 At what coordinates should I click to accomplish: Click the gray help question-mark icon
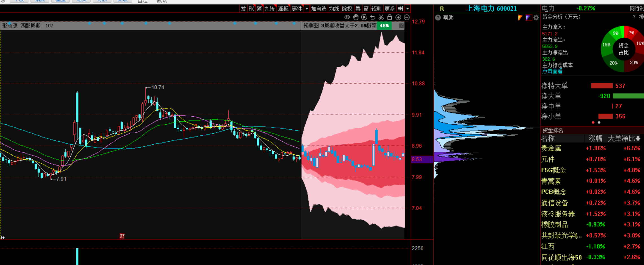(x=438, y=18)
